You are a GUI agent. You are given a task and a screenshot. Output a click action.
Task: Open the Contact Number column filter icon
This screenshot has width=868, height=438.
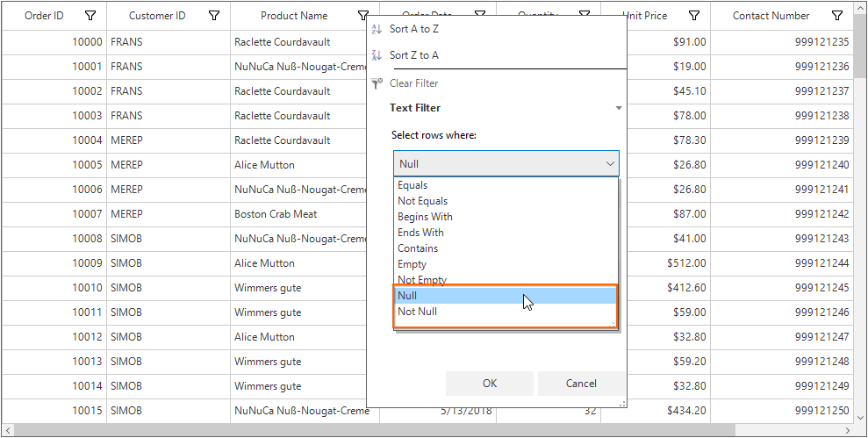(837, 16)
